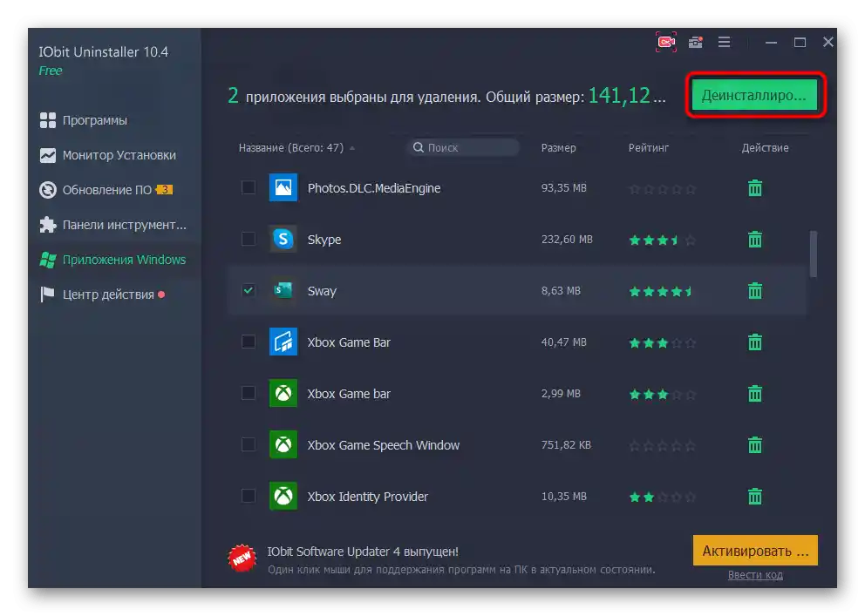Click the magnifier icon in search box
This screenshot has height=616, width=865.
pyautogui.click(x=419, y=147)
